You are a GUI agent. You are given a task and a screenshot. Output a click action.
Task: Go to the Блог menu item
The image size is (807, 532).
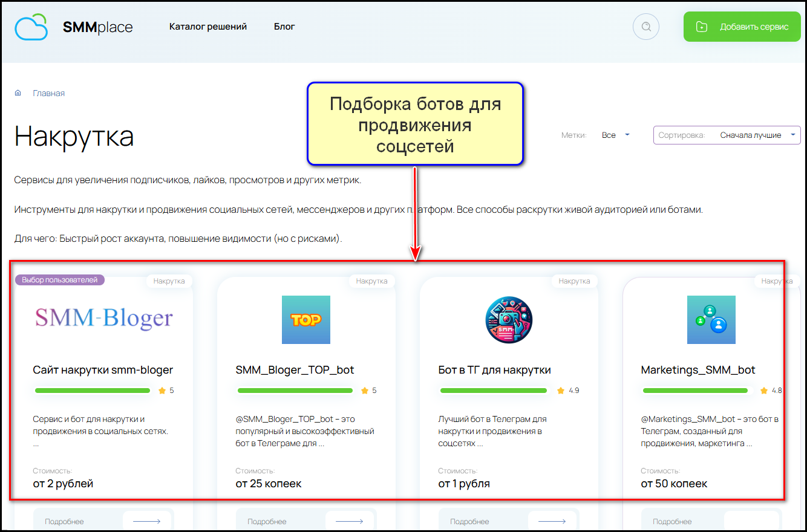point(284,27)
